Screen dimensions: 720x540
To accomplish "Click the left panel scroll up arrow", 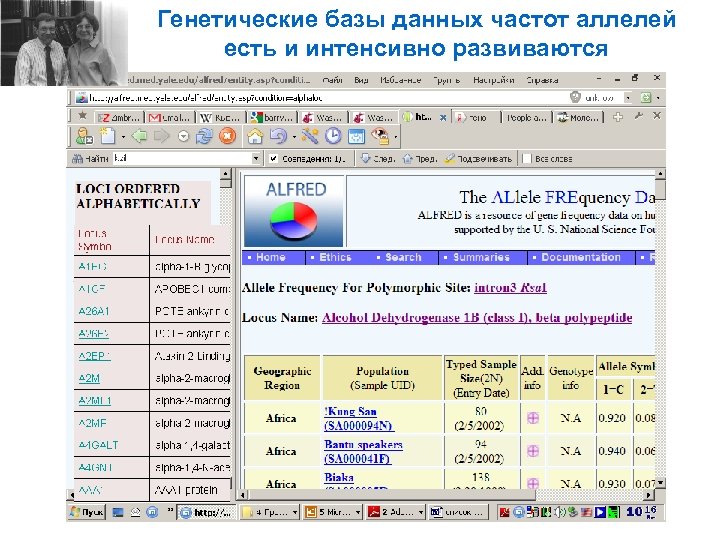I will [x=225, y=174].
